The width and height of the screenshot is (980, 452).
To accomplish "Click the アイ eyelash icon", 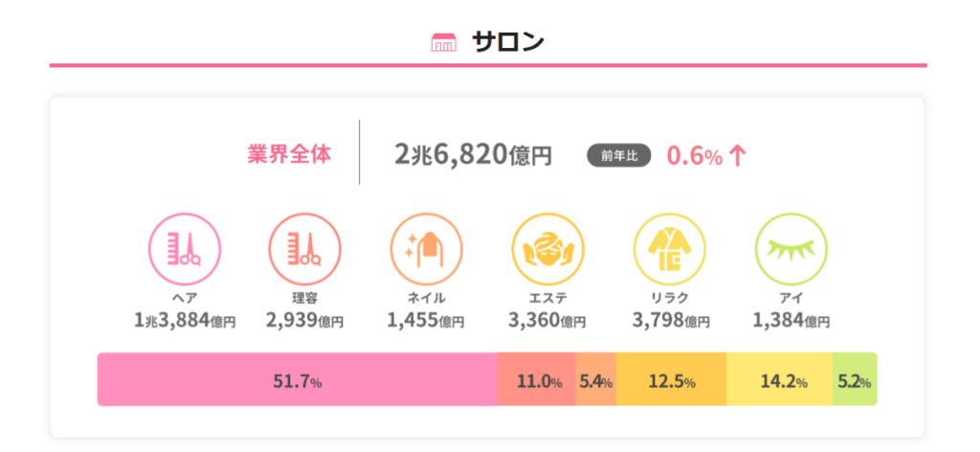I will (x=791, y=248).
